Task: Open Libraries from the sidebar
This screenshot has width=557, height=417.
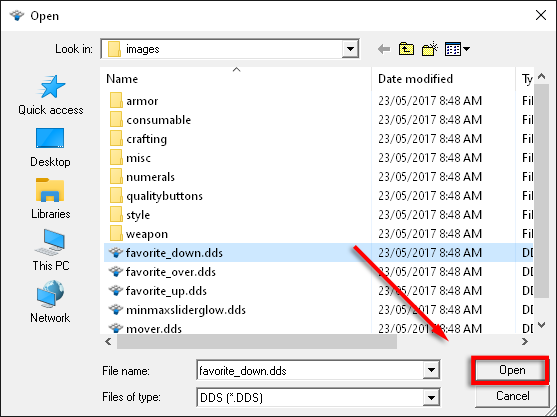Action: pyautogui.click(x=50, y=199)
